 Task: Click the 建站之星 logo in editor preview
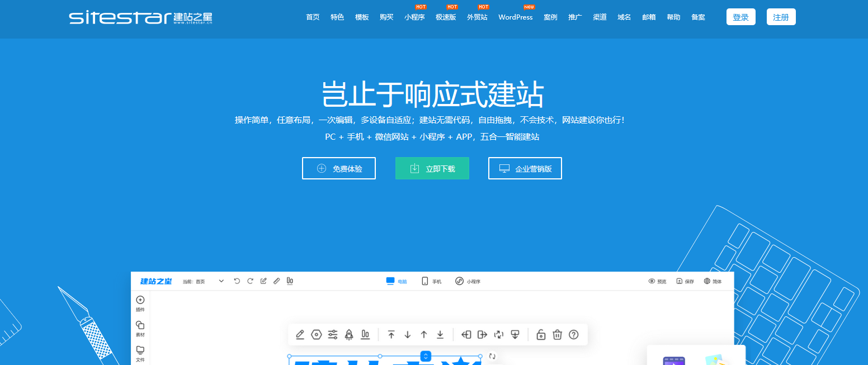click(x=156, y=281)
